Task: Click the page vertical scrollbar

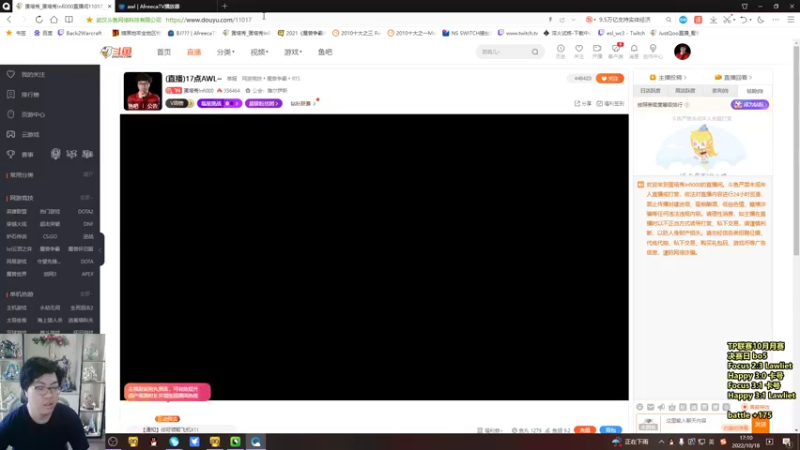Action: (x=796, y=151)
